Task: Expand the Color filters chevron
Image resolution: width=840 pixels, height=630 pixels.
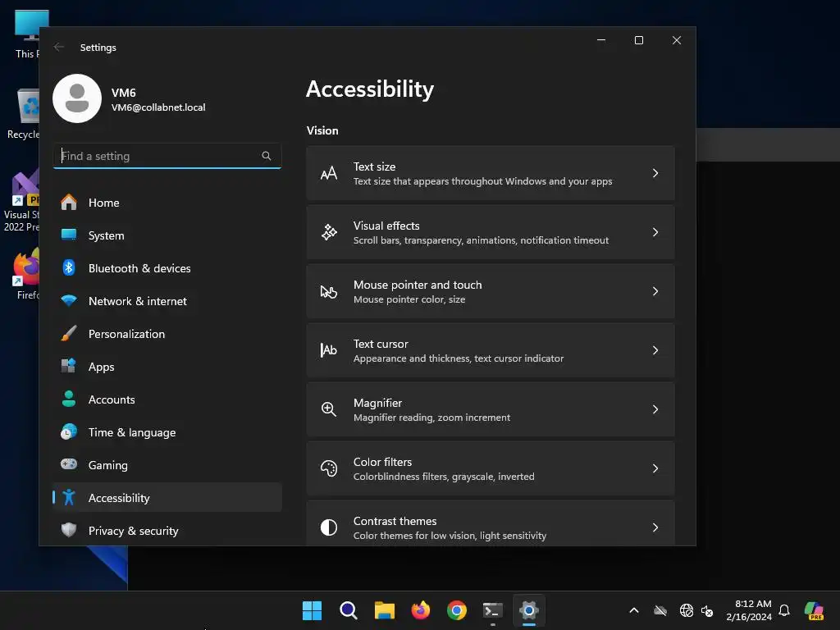Action: pyautogui.click(x=655, y=468)
